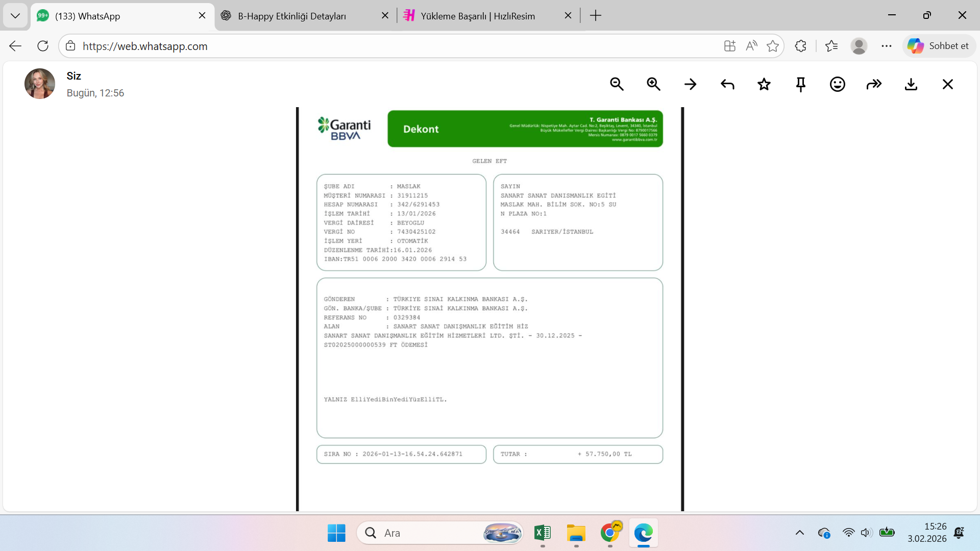Click the taskbar Ara search box
The image size is (980, 551).
click(x=440, y=533)
